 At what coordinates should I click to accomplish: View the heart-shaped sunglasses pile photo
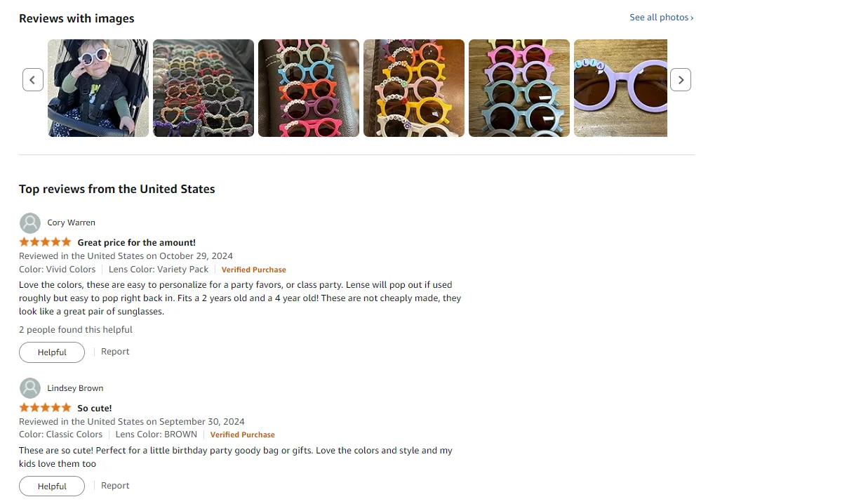pos(203,88)
